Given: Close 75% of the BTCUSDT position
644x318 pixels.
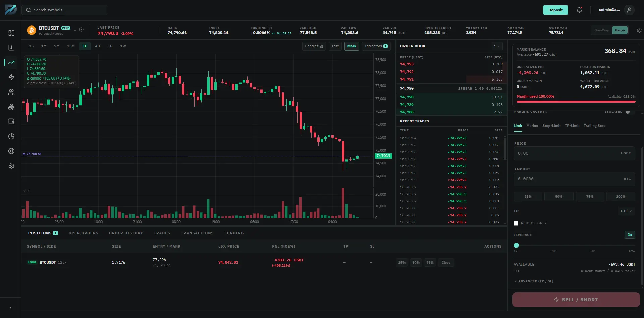Looking at the screenshot, I should [430, 263].
